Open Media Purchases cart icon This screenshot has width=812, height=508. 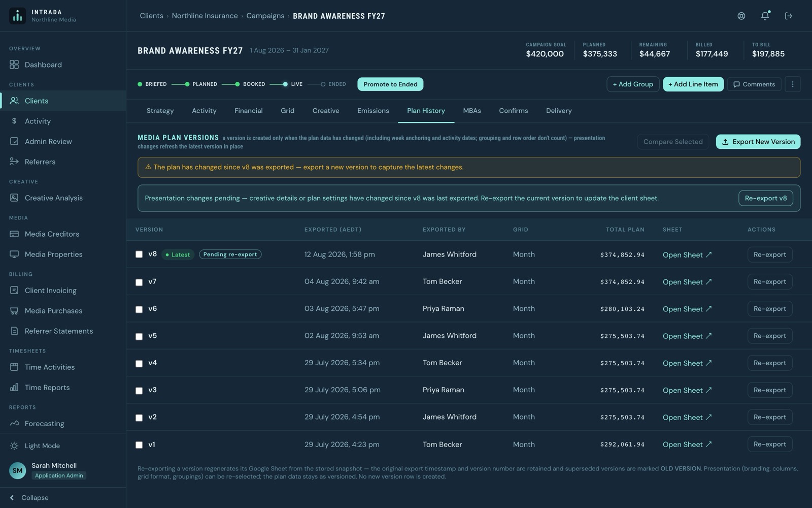(14, 310)
